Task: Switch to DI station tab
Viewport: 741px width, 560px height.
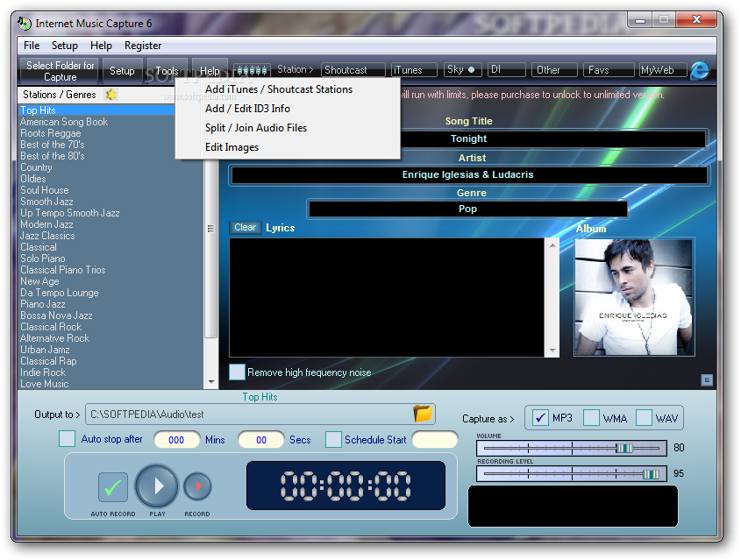Action: (506, 69)
